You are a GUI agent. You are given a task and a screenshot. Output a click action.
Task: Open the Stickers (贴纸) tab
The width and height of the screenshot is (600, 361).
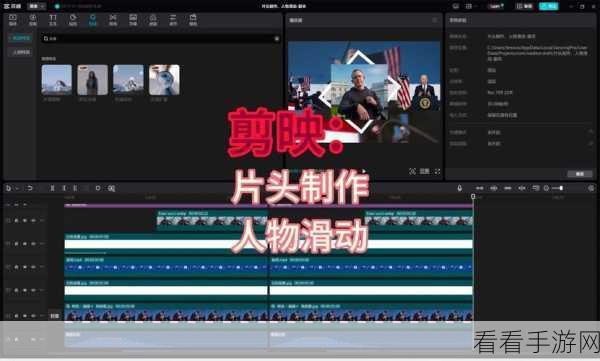pos(73,20)
